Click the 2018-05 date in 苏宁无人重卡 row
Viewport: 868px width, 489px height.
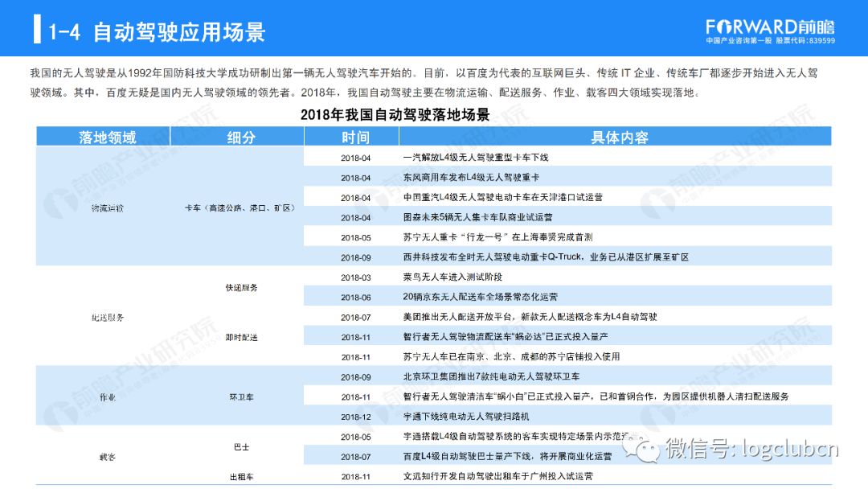click(x=355, y=237)
